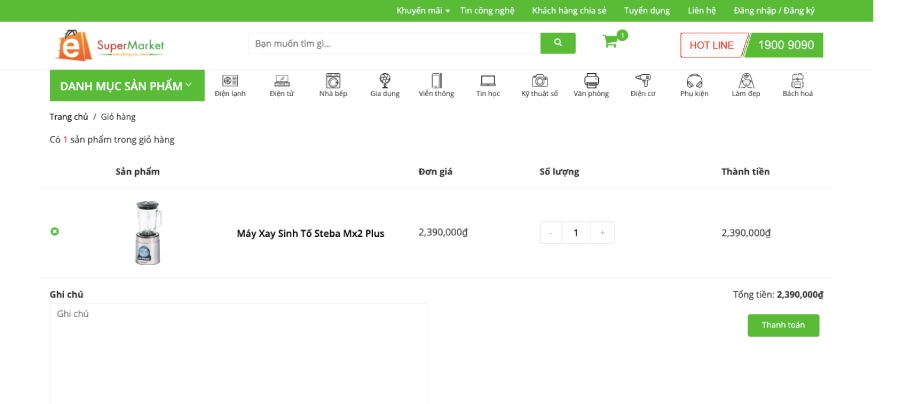Open Tuyển dụng menu item

pyautogui.click(x=647, y=10)
